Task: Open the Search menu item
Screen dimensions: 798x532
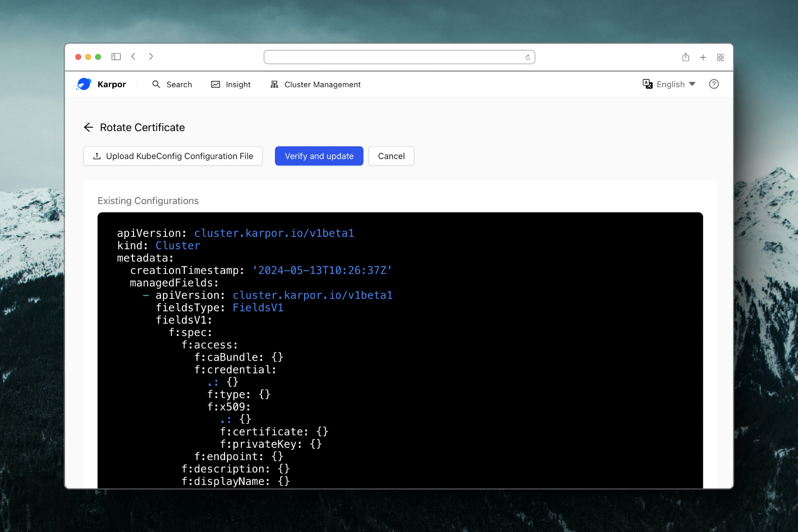Action: tap(172, 85)
